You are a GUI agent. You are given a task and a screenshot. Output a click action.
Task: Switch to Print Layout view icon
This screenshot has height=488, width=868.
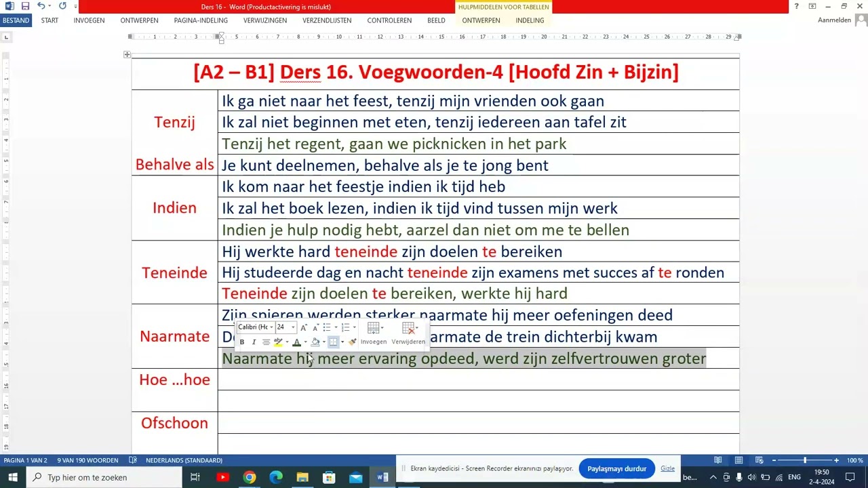point(738,460)
